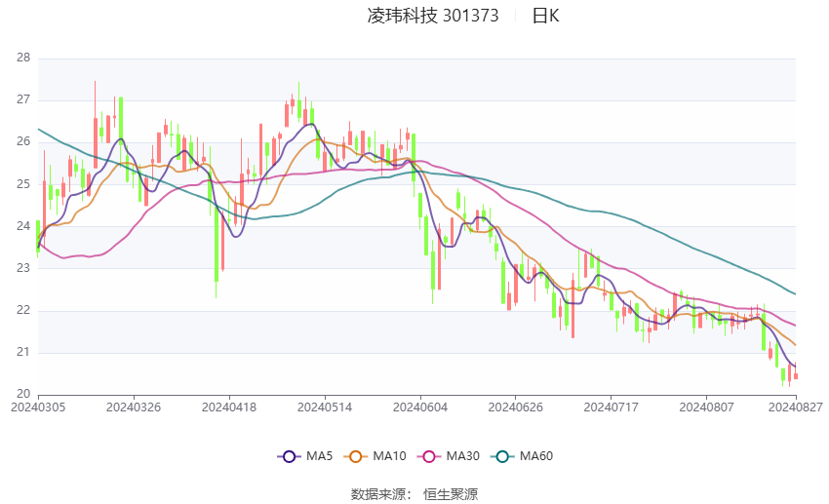Image resolution: width=829 pixels, height=504 pixels.
Task: Toggle the MA5 legend line series
Action: [305, 456]
